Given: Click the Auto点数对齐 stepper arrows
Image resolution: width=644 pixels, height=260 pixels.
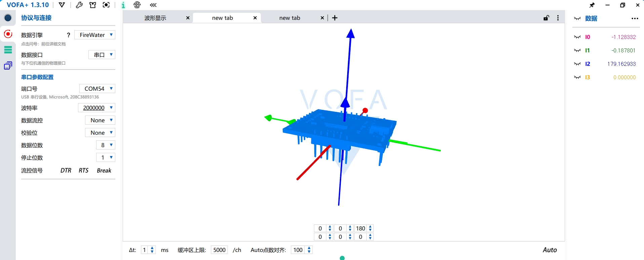Looking at the screenshot, I should [309, 250].
